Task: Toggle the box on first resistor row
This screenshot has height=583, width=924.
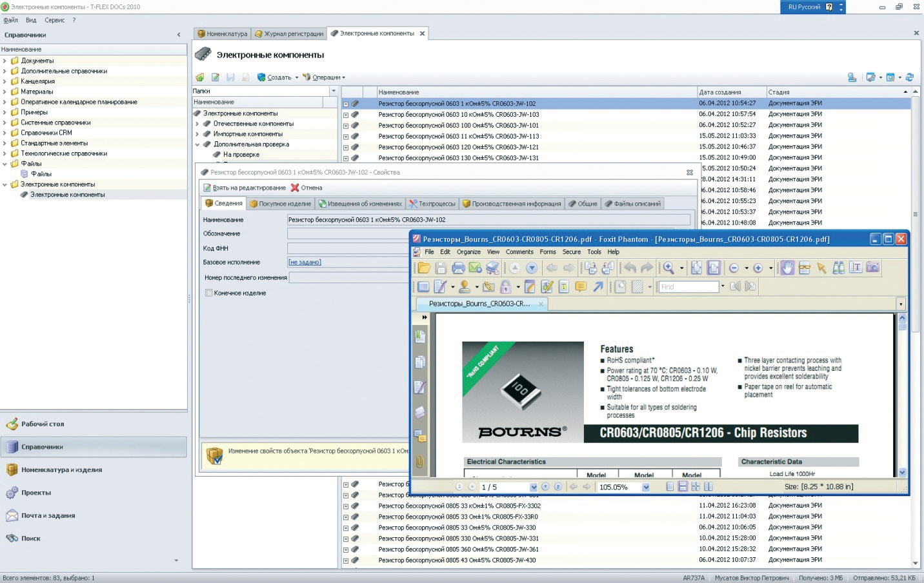Action: pyautogui.click(x=346, y=104)
